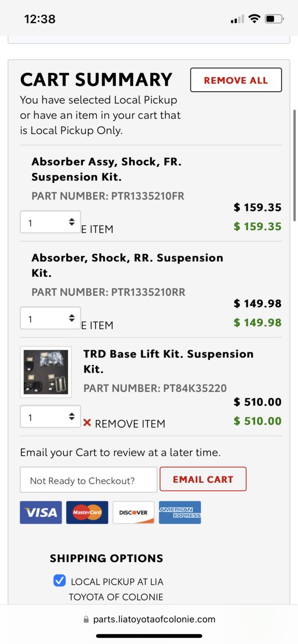Open TRD Base Lift Kit product title
Viewport: 298px width, 644px height.
(168, 361)
